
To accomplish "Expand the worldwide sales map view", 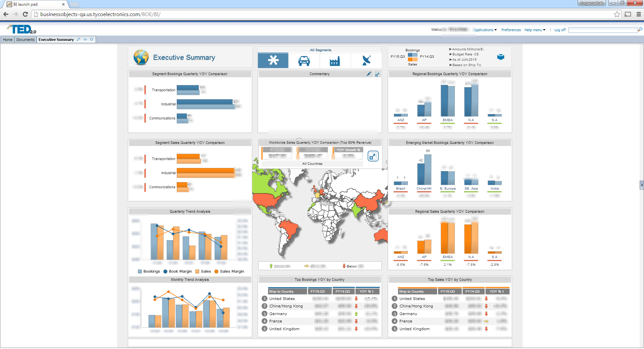I will click(373, 156).
